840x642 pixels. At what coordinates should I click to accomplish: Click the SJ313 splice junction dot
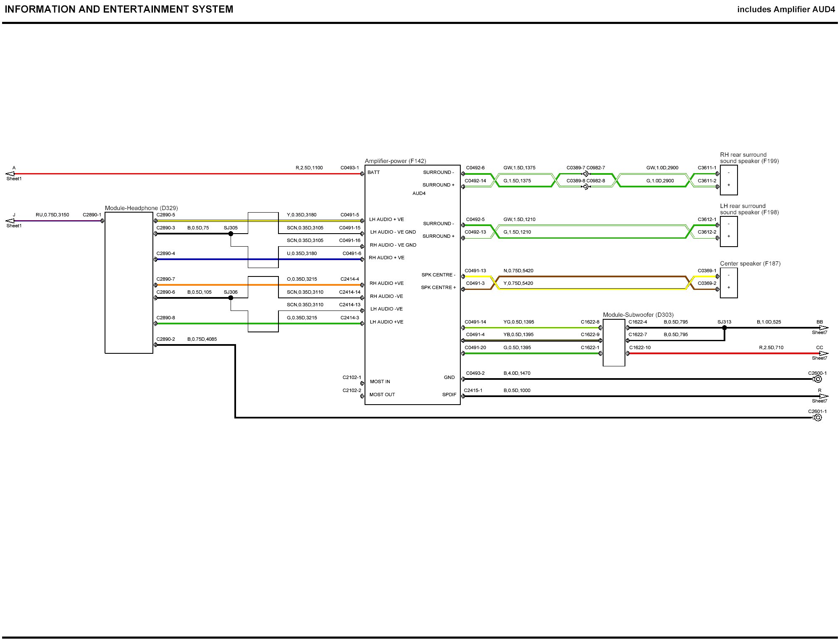coord(724,328)
